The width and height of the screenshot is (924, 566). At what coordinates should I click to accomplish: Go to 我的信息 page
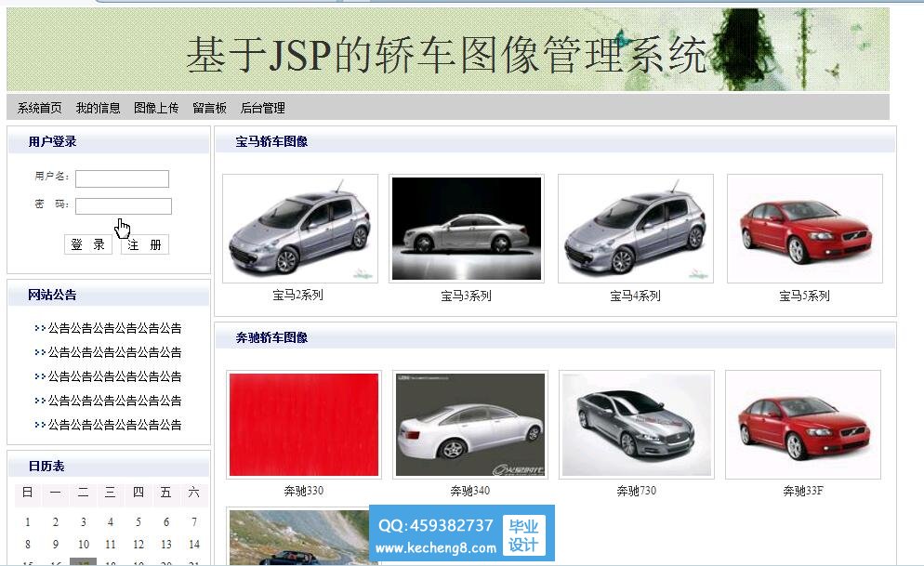pyautogui.click(x=98, y=108)
